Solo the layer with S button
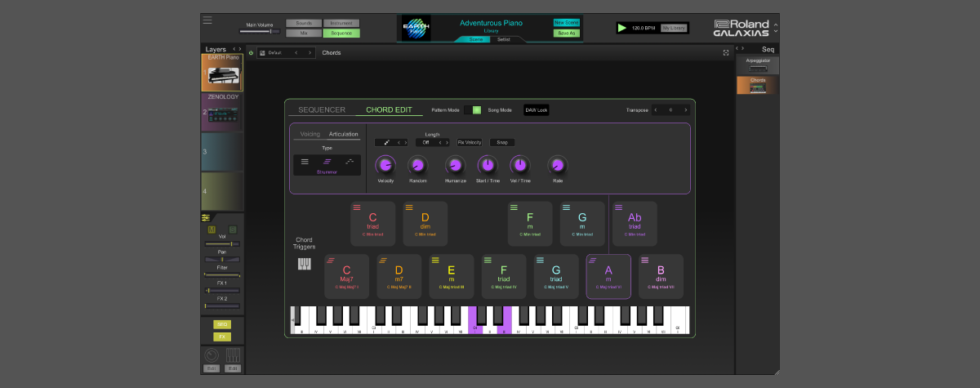 233,230
